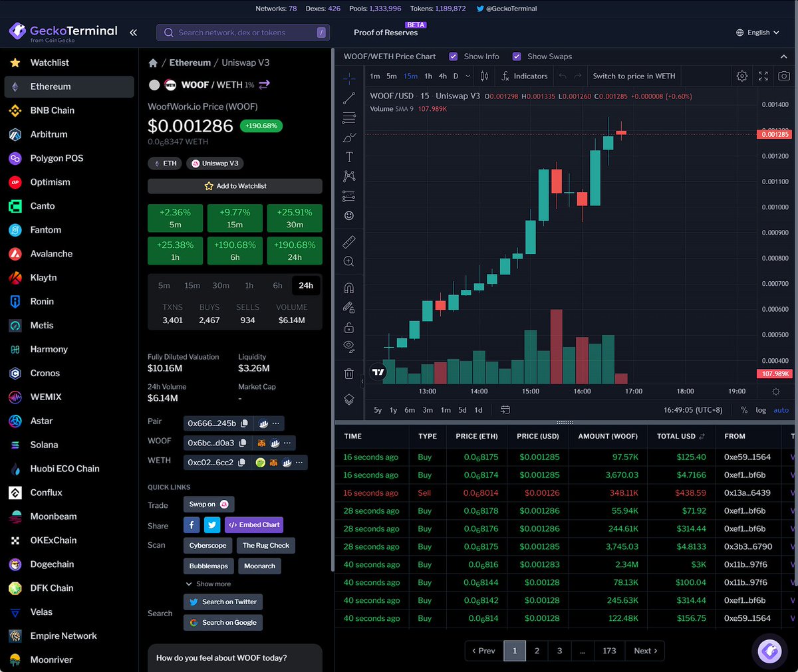Toggle the auto scale option
Viewport: 798px width, 672px height.
tap(781, 410)
